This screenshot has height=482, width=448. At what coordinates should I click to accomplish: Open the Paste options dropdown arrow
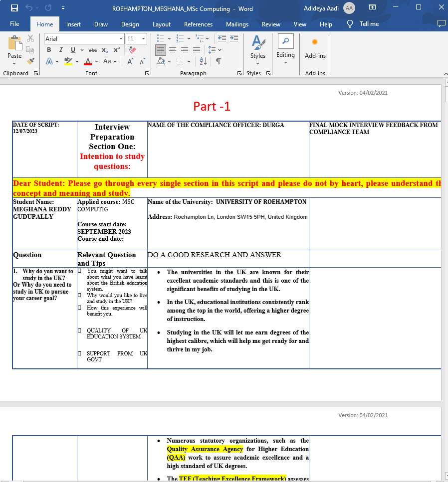[x=14, y=64]
